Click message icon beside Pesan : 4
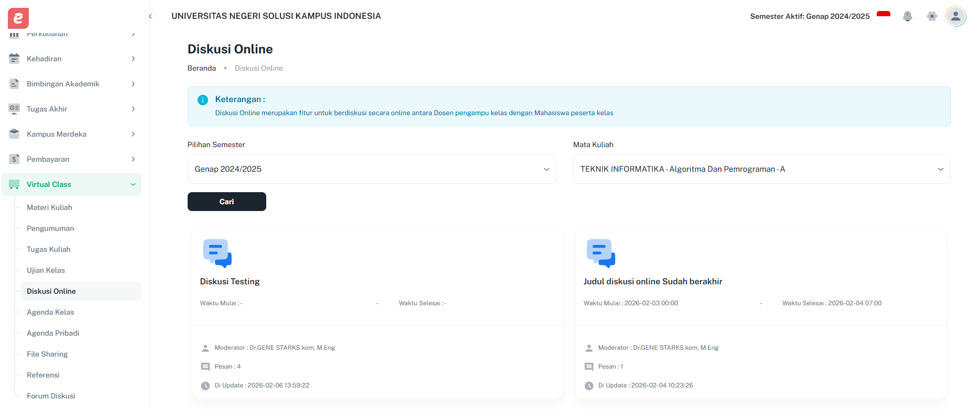Screen dimensions: 980x410 pos(205,367)
